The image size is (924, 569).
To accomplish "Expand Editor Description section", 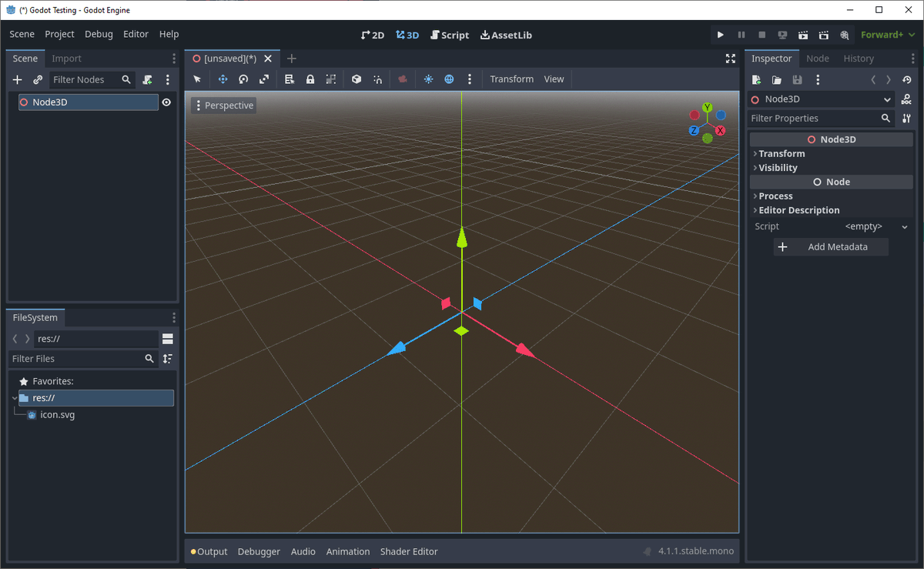I will [x=831, y=210].
